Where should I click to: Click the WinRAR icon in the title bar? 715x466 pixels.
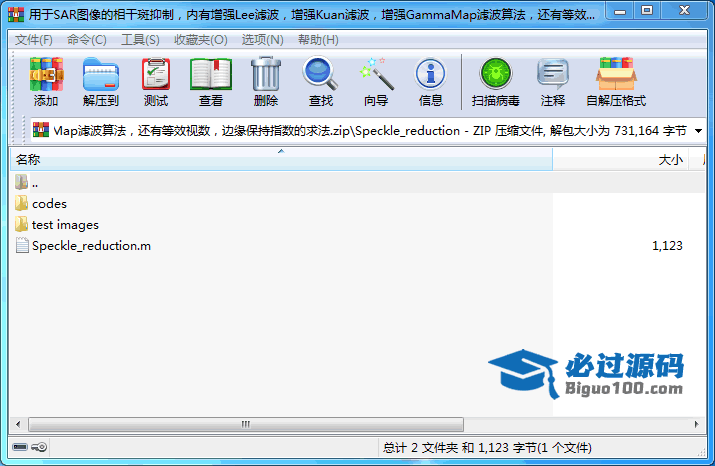(16, 15)
